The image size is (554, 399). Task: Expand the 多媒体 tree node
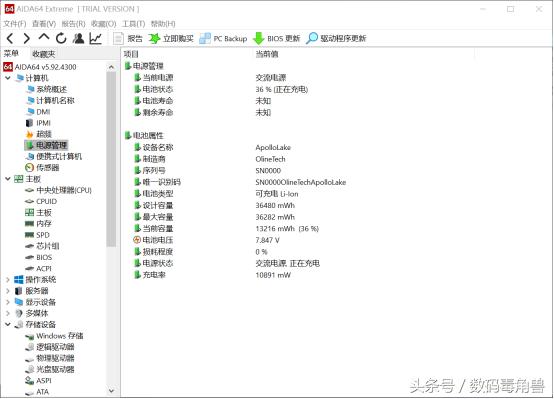[8, 313]
